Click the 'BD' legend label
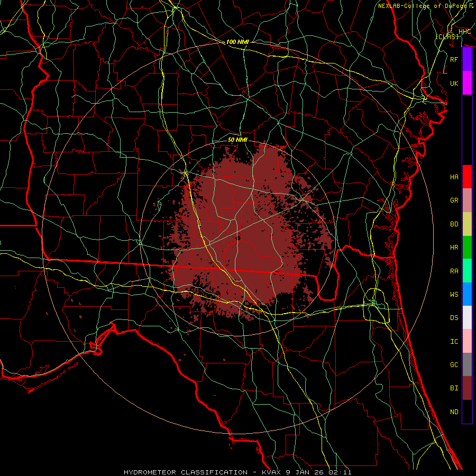Viewport: 476px width, 476px height. (x=454, y=224)
